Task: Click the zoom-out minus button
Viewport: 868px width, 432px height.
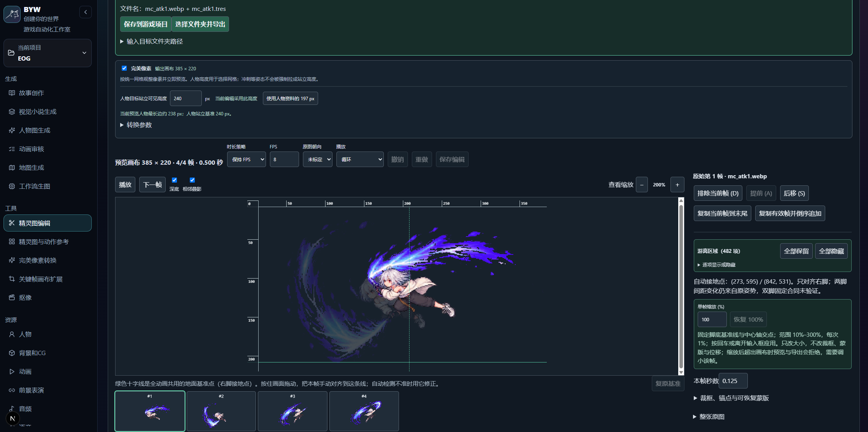Action: (x=642, y=185)
